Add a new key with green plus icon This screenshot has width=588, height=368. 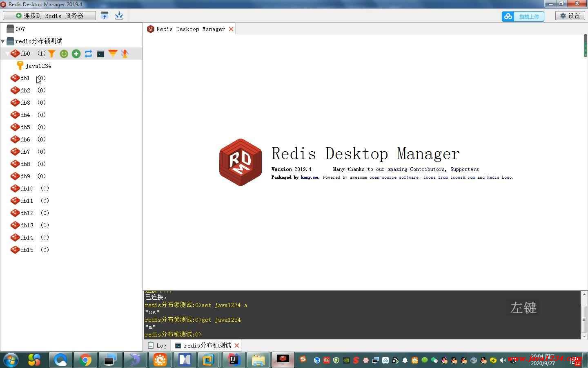point(76,54)
